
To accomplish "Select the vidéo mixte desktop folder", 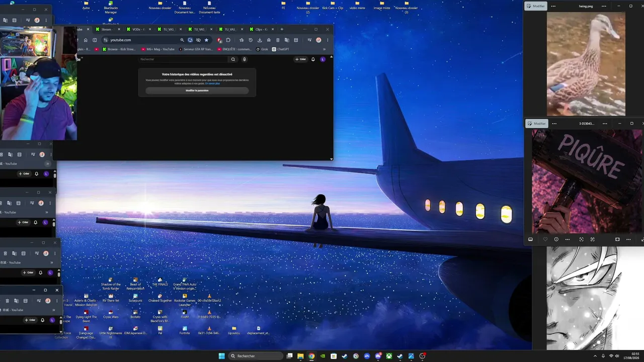I will [x=357, y=6].
